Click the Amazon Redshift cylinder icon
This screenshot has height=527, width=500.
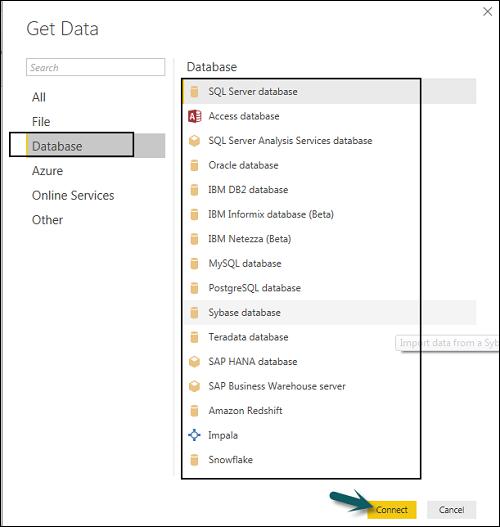tap(194, 411)
